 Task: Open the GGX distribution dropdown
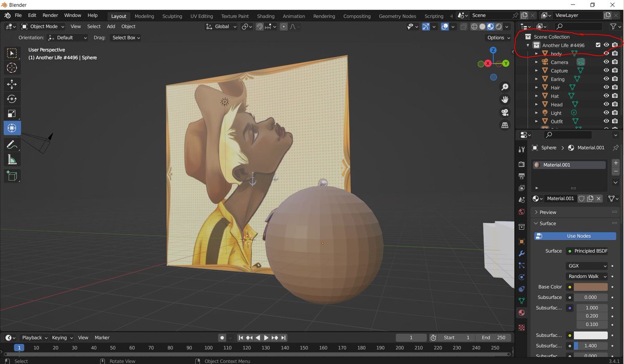(587, 266)
